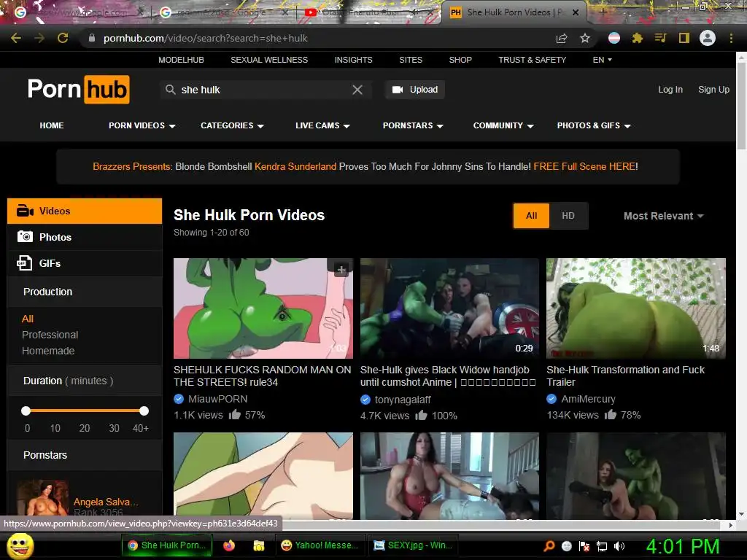Image resolution: width=747 pixels, height=560 pixels.
Task: Click the 4:01 PM taskbar clock
Action: click(683, 546)
